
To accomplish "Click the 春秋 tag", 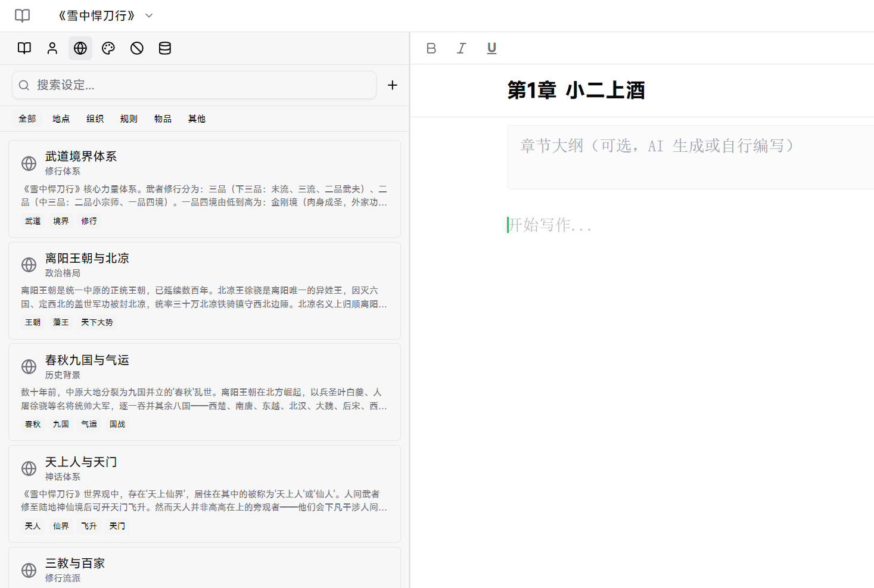I will pyautogui.click(x=33, y=424).
